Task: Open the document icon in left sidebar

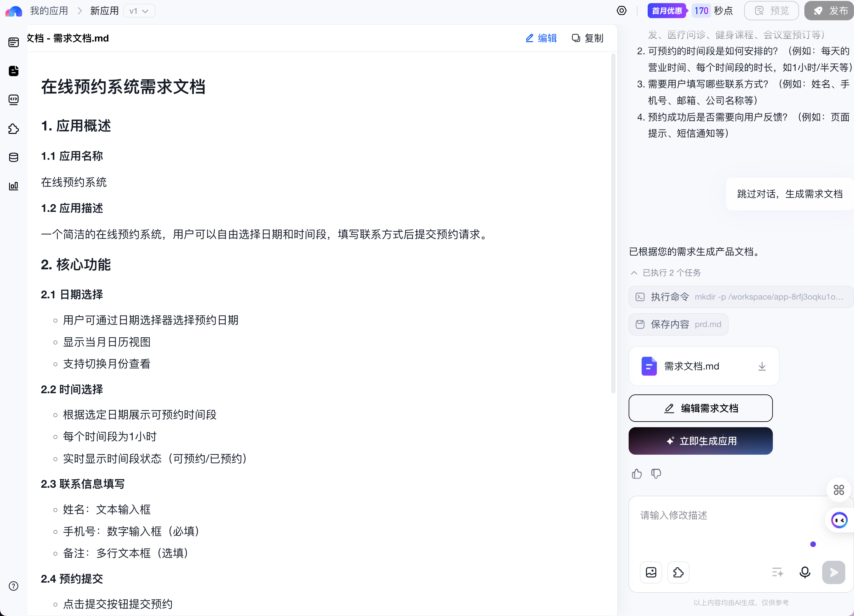Action: click(x=13, y=71)
